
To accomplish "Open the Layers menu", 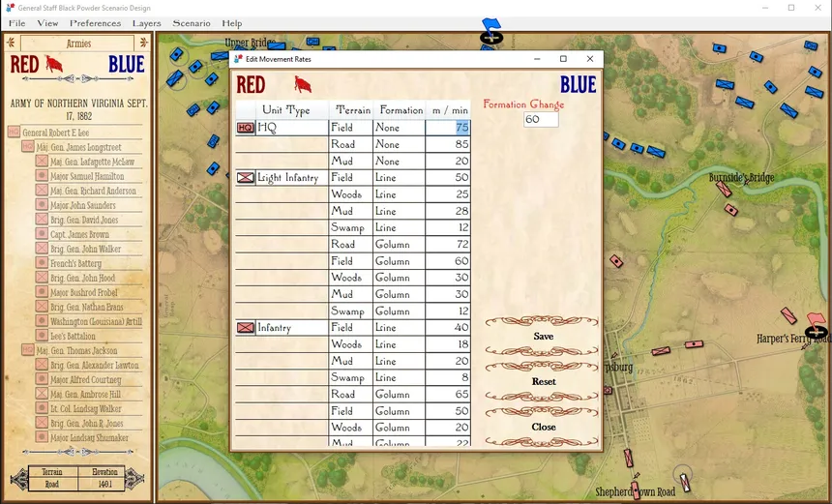I will [x=146, y=23].
